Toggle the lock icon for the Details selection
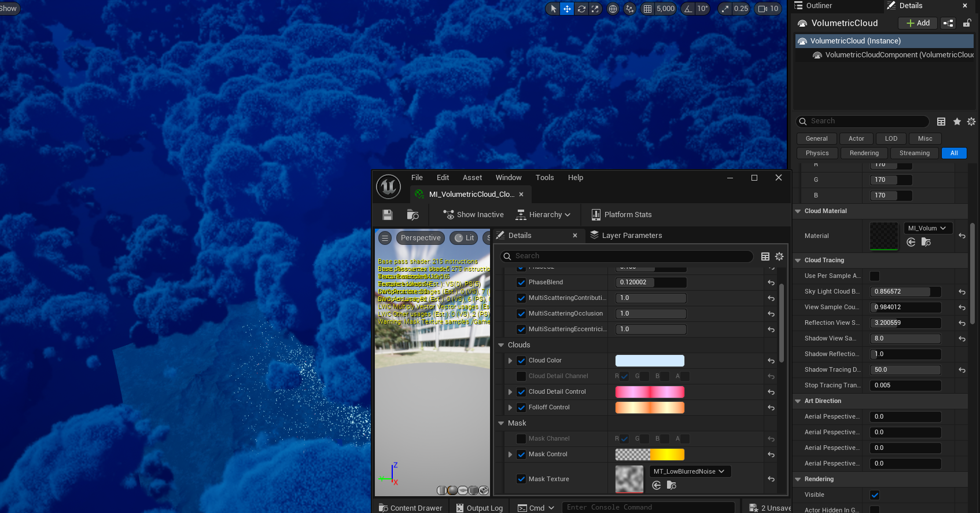 click(x=967, y=23)
